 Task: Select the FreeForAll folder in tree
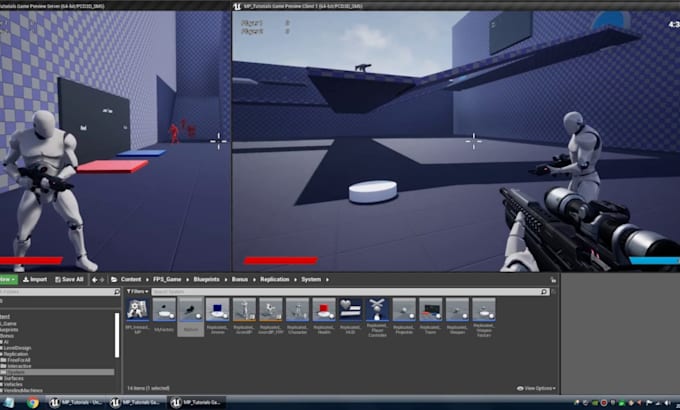point(18,360)
